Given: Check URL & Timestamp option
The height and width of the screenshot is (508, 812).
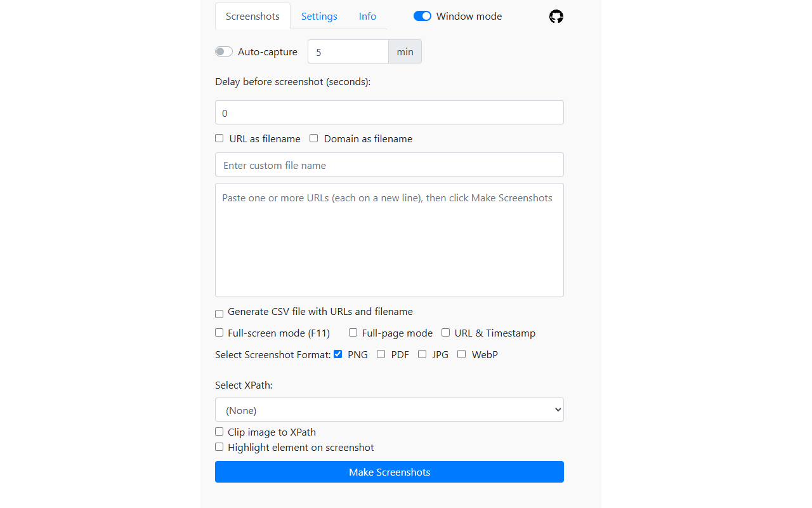Looking at the screenshot, I should pos(445,332).
